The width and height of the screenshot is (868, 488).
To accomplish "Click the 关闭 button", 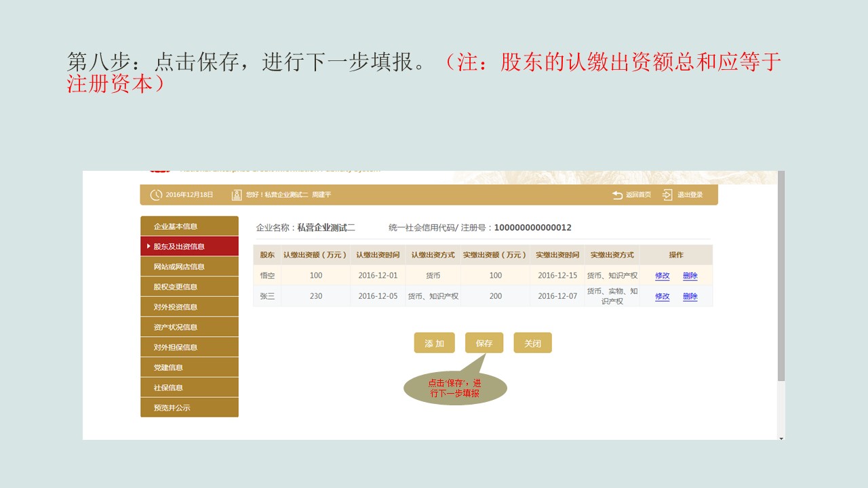I will 532,344.
